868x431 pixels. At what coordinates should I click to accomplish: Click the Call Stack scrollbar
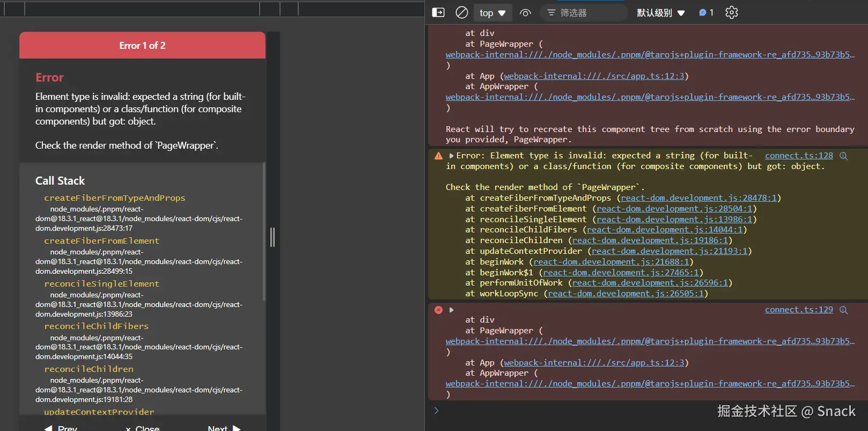(x=263, y=231)
